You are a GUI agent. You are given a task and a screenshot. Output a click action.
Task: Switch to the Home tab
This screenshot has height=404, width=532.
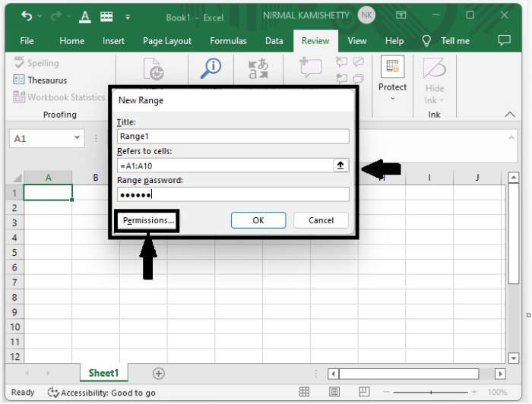(72, 41)
